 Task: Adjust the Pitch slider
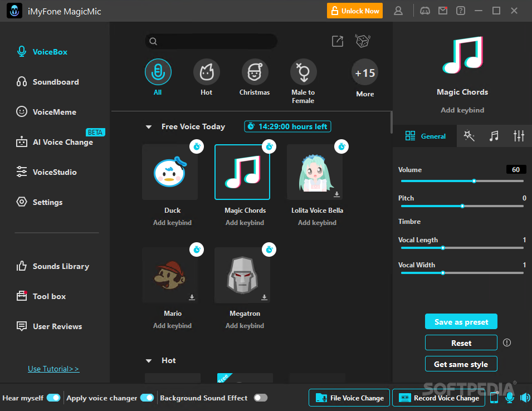click(462, 206)
